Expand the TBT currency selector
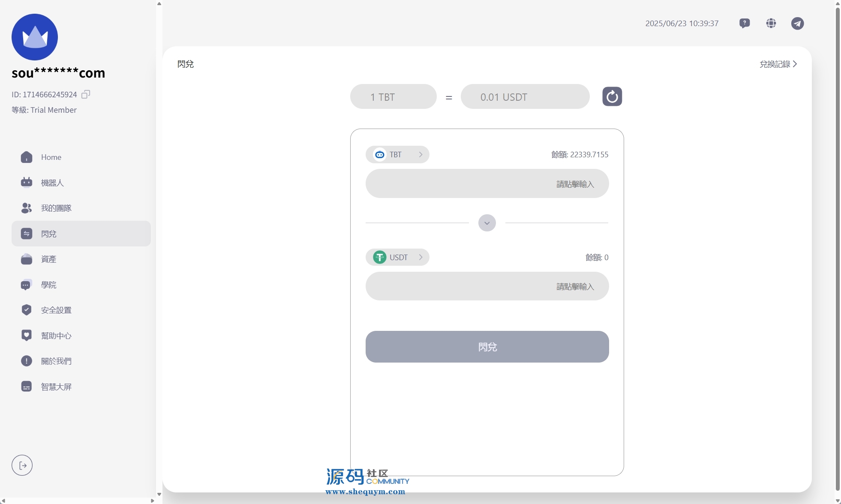The image size is (841, 504). (x=397, y=155)
